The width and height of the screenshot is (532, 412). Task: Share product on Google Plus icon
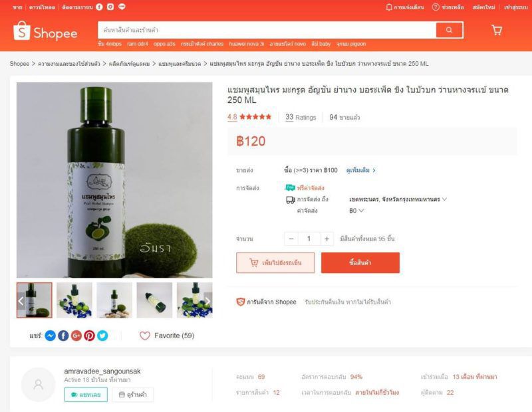(76, 336)
